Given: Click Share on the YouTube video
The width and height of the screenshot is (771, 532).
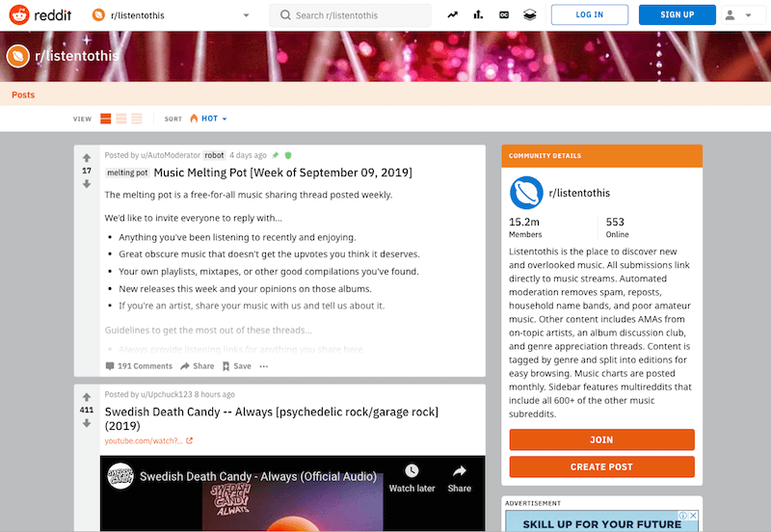Looking at the screenshot, I should pos(460,478).
